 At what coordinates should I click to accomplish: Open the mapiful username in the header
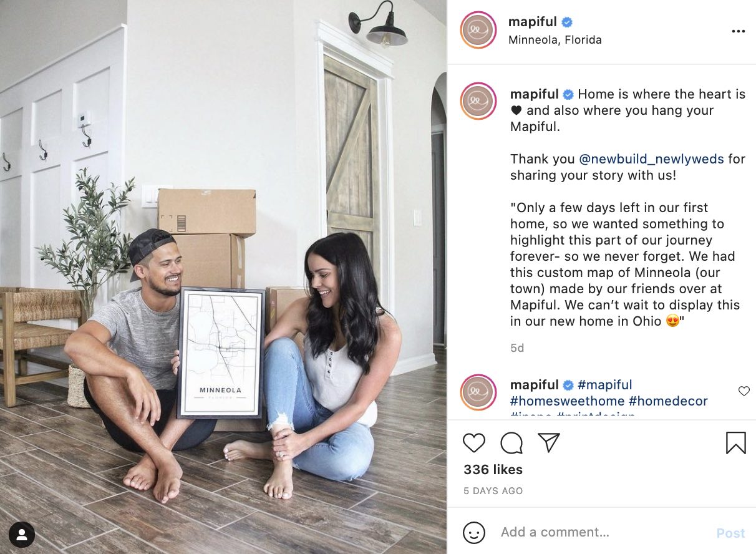point(532,22)
